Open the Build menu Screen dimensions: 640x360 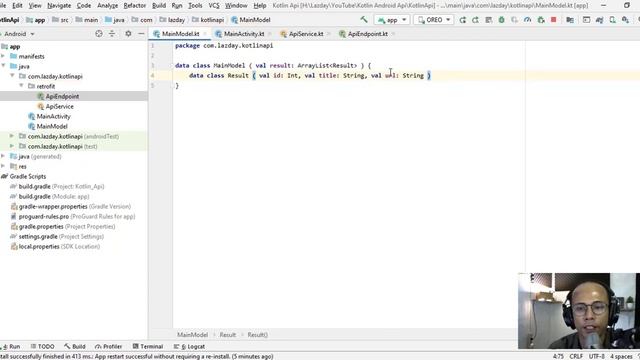(x=159, y=6)
